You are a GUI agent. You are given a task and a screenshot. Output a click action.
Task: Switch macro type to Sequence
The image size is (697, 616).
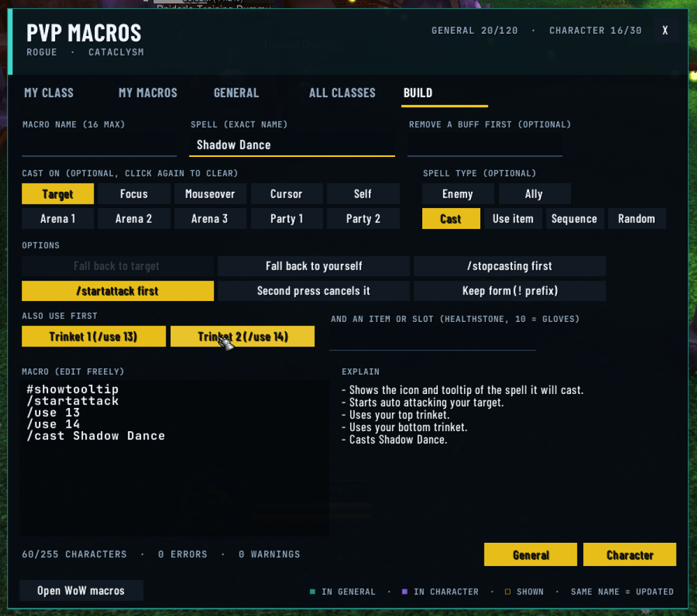pos(574,219)
